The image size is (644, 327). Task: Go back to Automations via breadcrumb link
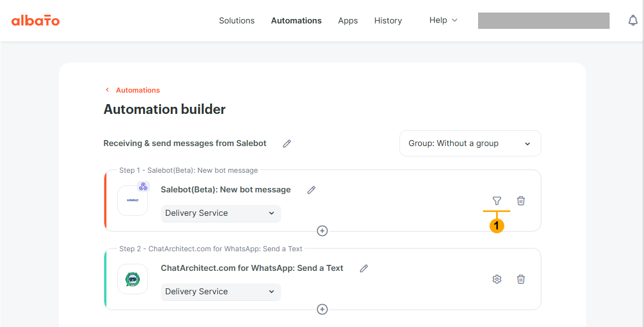138,90
